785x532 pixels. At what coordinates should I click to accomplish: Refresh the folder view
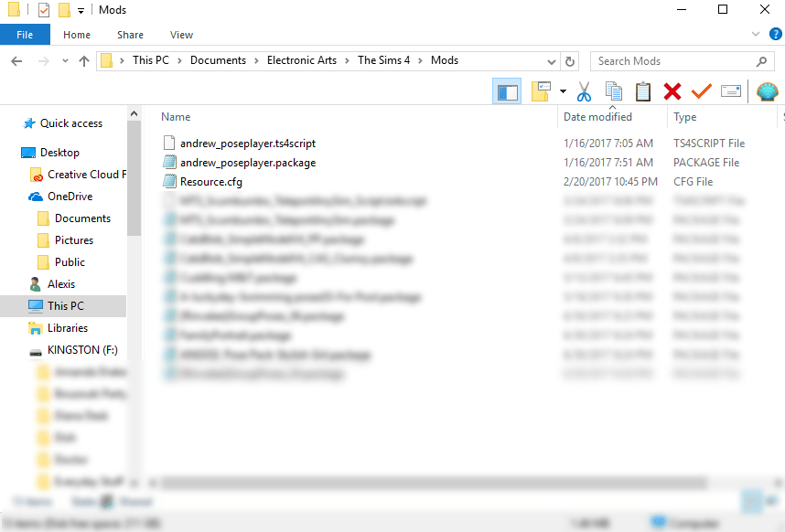(x=569, y=61)
